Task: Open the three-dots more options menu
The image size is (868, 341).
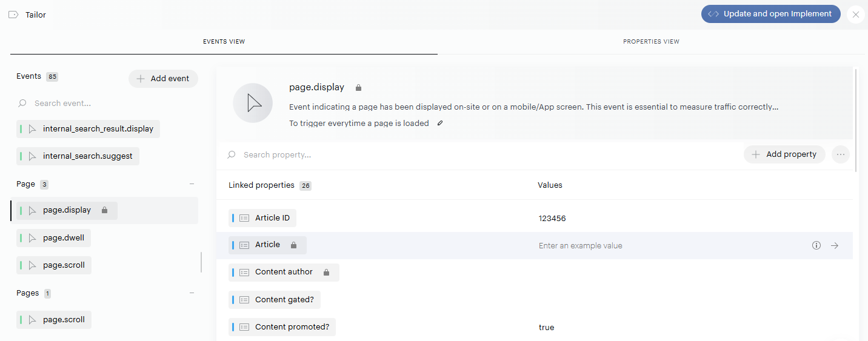Action: click(x=840, y=154)
